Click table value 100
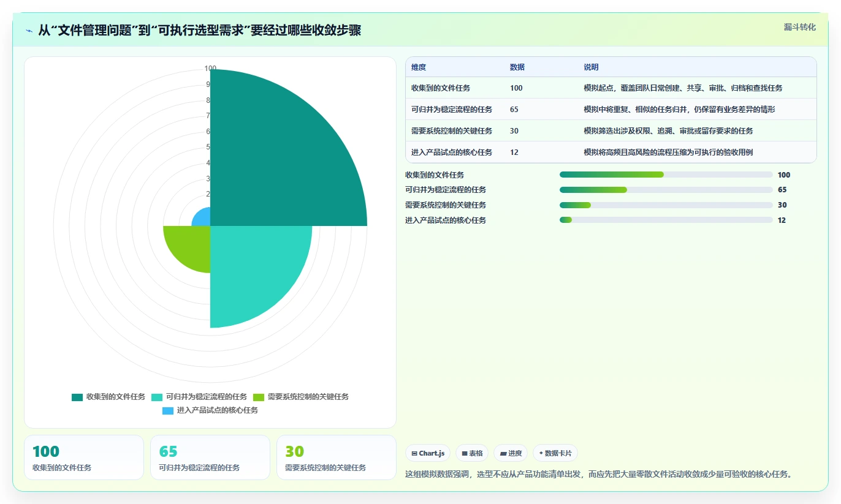Image resolution: width=841 pixels, height=504 pixels. click(516, 88)
